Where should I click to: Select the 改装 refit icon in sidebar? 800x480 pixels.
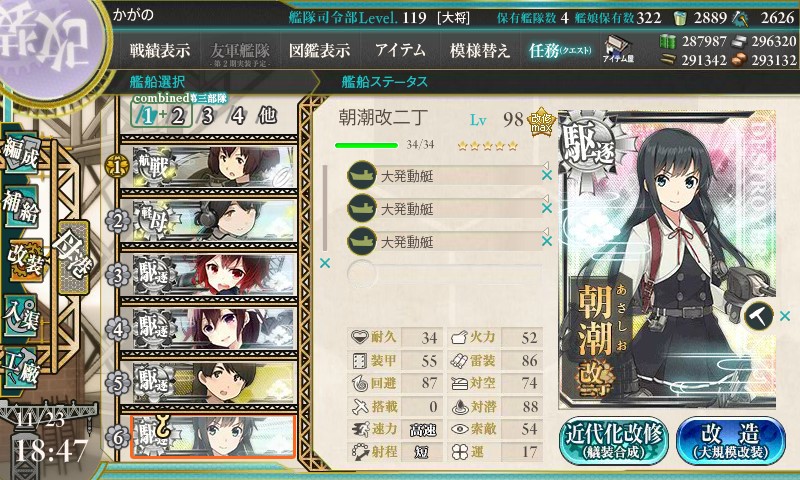24,260
